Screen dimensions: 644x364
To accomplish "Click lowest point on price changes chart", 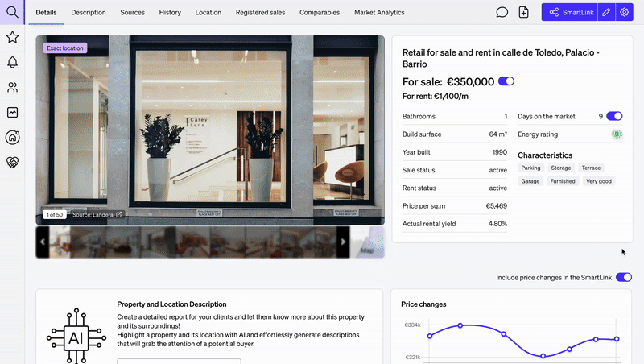I will click(x=543, y=356).
